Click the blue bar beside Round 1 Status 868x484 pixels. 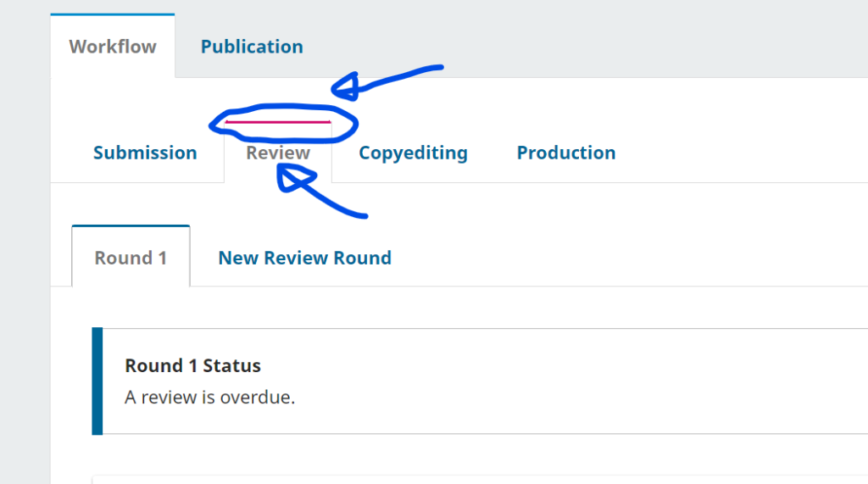[97, 381]
